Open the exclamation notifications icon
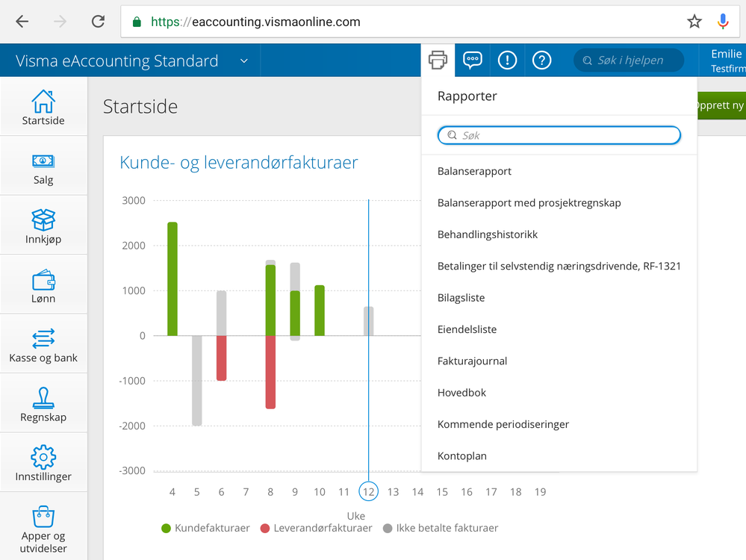This screenshot has width=746, height=560. point(507,60)
